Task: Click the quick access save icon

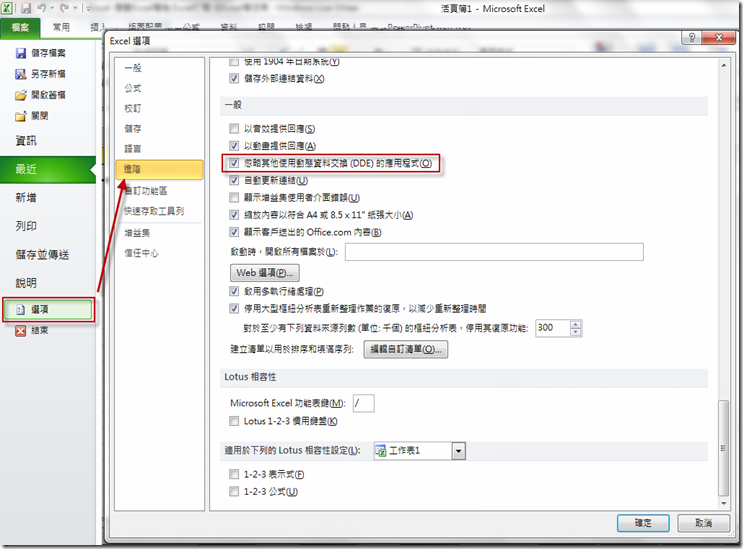Action: click(26, 9)
